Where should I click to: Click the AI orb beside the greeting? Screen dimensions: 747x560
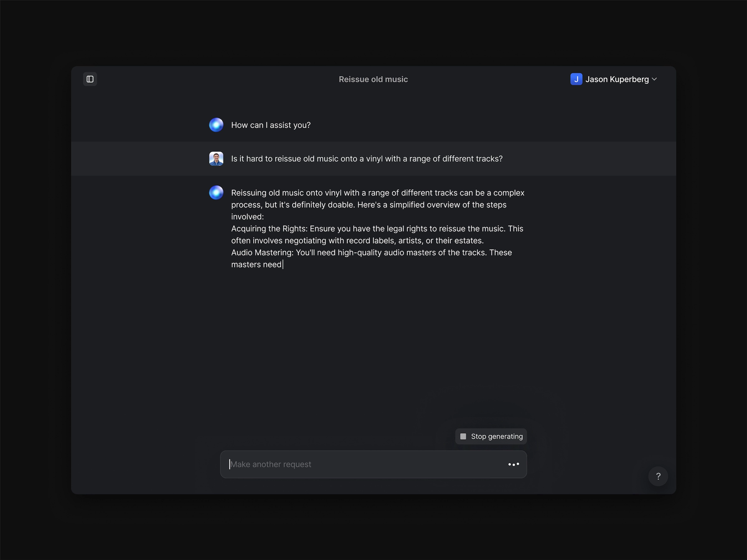coord(216,125)
